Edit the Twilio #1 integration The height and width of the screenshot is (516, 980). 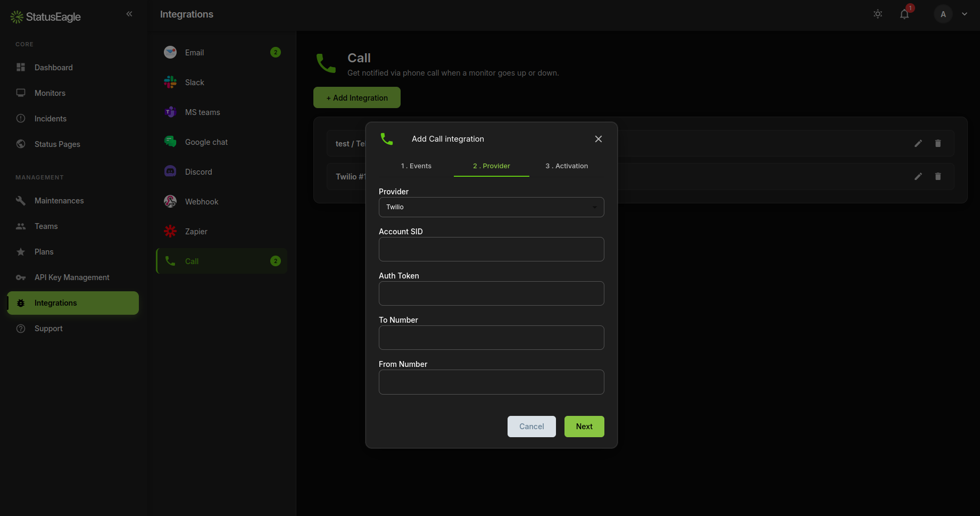(918, 176)
